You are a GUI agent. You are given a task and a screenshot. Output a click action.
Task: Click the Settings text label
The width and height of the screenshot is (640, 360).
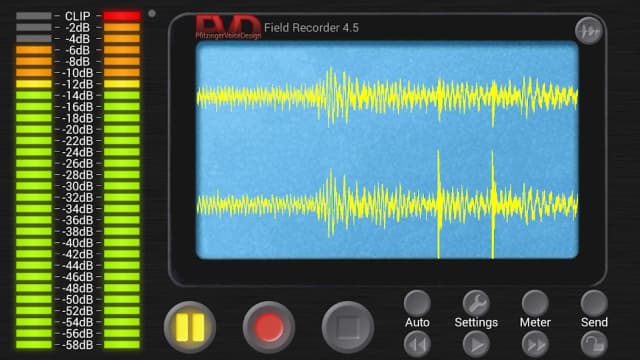point(476,322)
